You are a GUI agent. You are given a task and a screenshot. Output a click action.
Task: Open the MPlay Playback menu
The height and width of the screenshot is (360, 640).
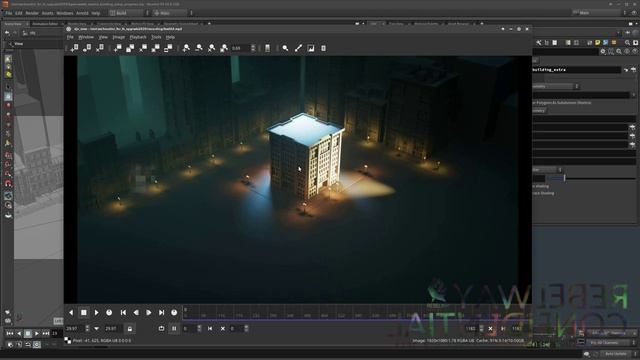138,37
